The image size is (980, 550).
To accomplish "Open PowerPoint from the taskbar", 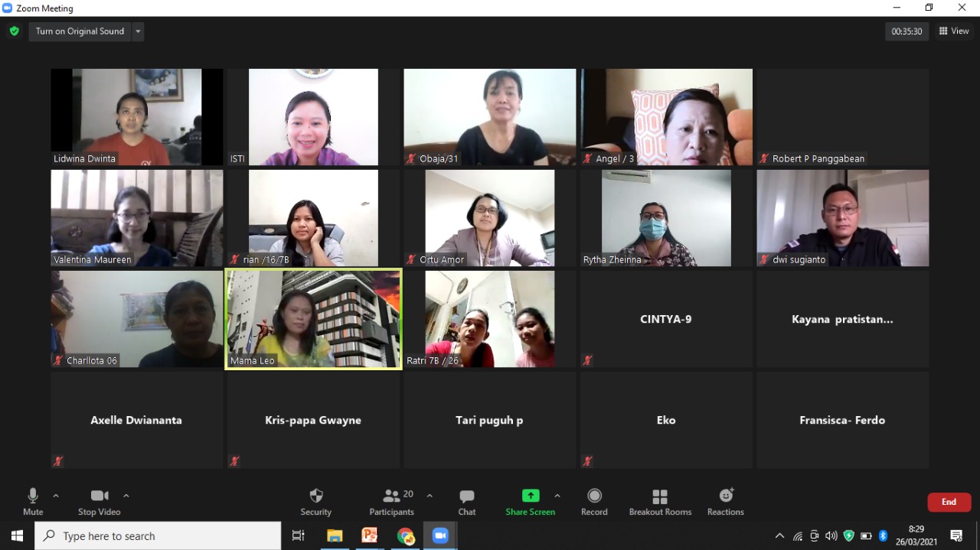I will pyautogui.click(x=370, y=535).
